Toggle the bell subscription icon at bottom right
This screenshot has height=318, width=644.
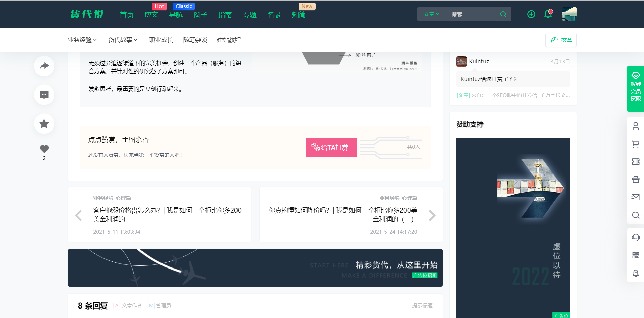(x=636, y=273)
